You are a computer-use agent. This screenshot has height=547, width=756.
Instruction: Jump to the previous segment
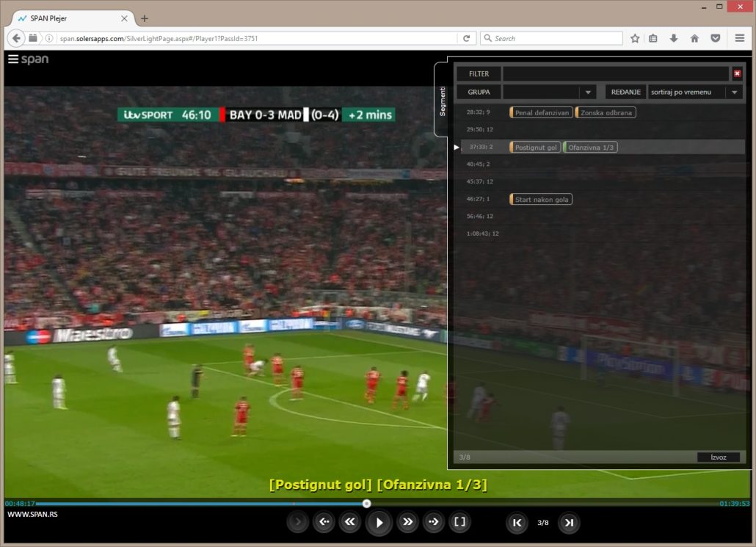[x=517, y=522]
